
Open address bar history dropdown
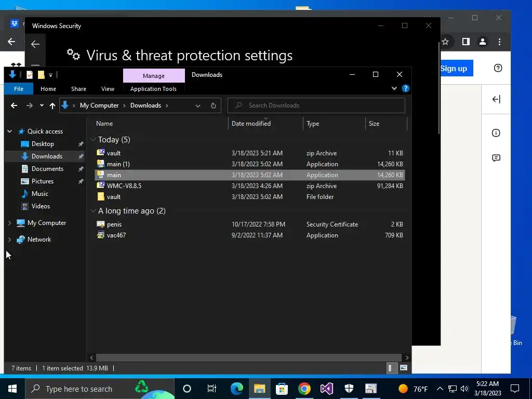point(198,105)
